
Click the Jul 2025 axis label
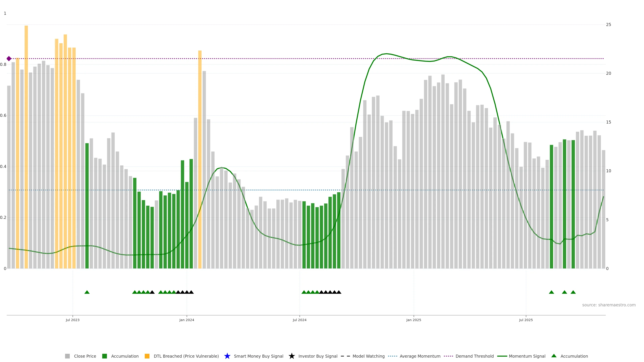click(x=526, y=320)
